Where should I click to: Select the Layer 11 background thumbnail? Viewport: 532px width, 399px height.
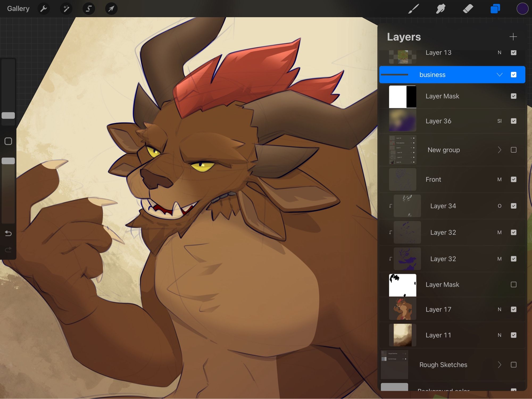[x=402, y=335]
